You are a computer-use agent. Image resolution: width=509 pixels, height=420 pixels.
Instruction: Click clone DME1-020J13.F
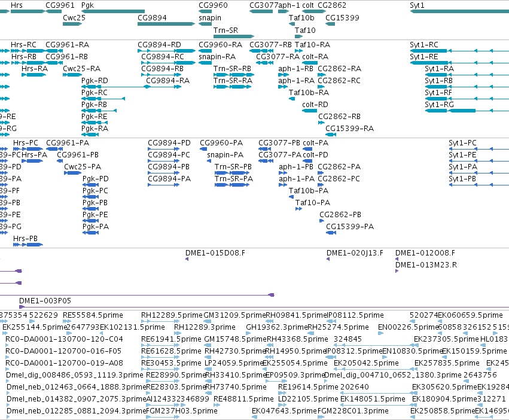click(355, 253)
